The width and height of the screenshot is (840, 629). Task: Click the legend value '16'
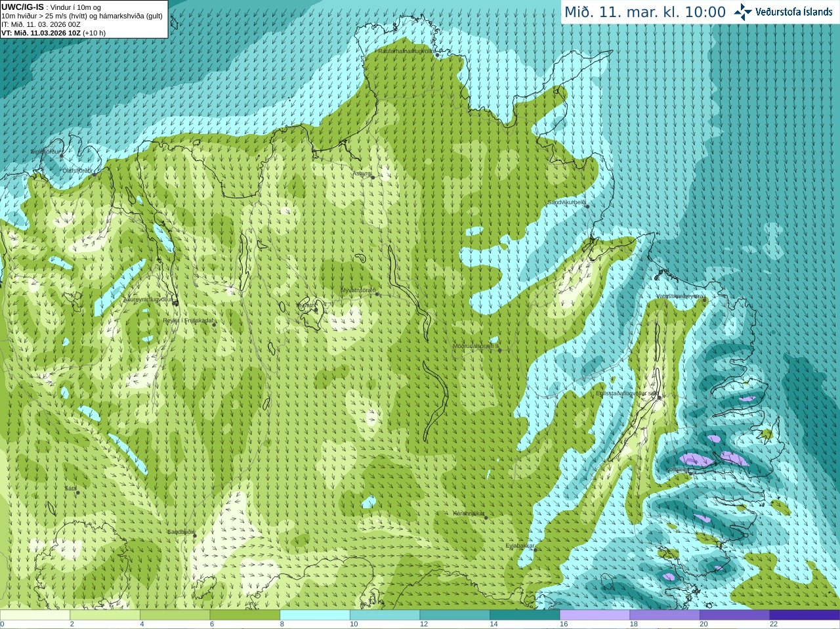click(564, 624)
